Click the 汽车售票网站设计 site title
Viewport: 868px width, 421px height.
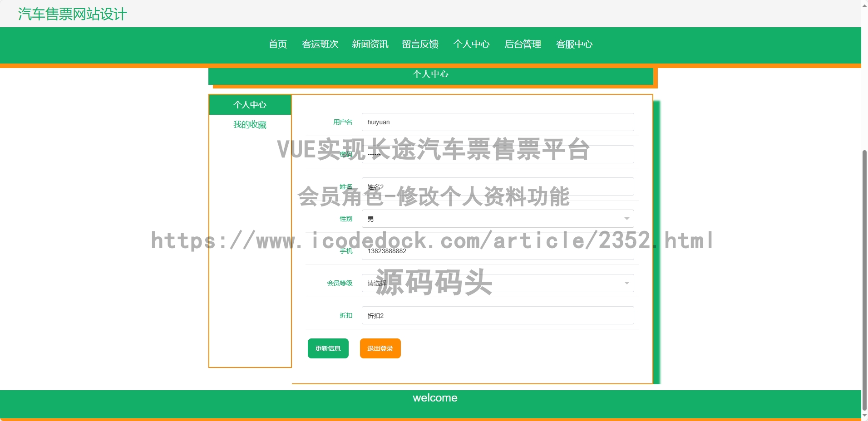[73, 14]
